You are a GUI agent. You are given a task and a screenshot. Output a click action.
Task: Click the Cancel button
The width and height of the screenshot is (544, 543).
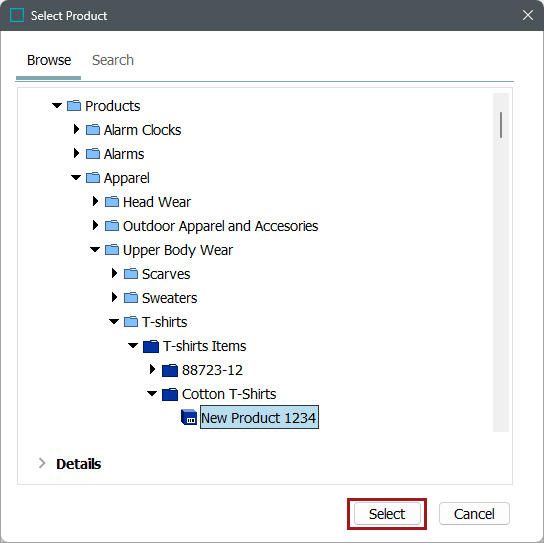point(474,514)
